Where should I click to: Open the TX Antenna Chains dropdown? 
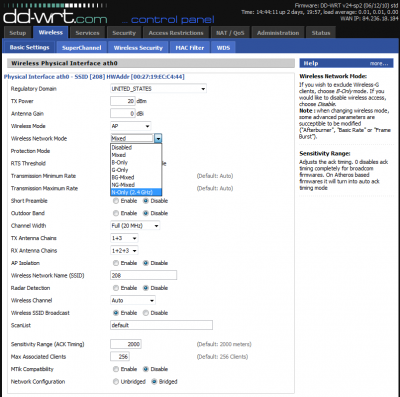coord(124,238)
